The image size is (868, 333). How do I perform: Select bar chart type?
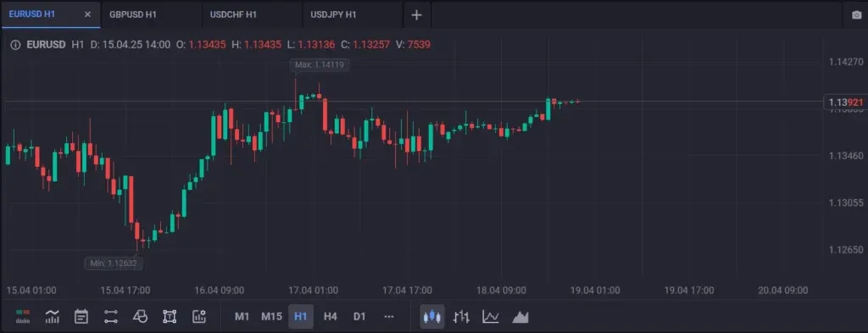[x=461, y=316]
